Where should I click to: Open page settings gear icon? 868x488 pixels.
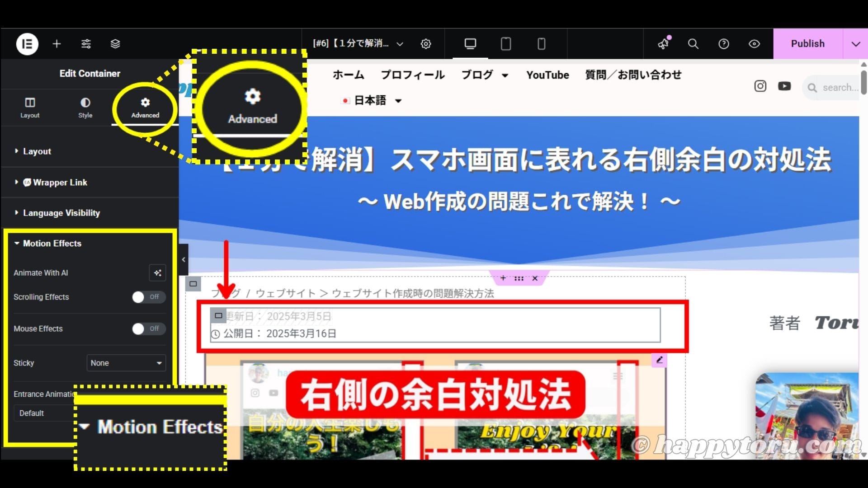tap(426, 44)
